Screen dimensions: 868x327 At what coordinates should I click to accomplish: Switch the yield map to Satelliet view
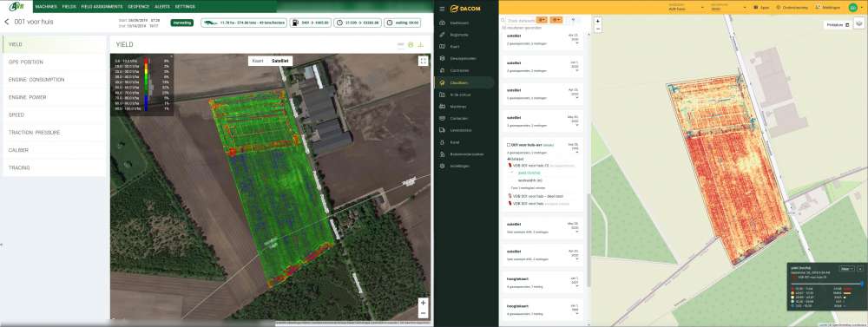pyautogui.click(x=279, y=61)
